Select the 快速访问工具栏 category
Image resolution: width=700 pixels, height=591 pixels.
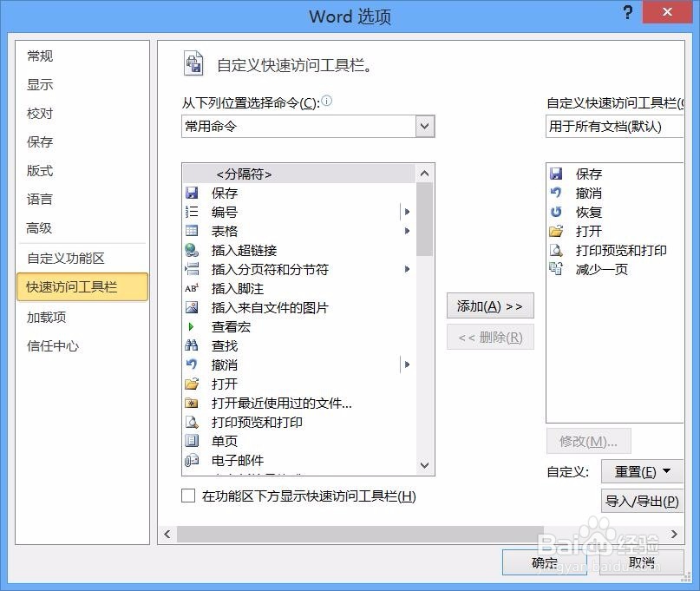tap(82, 286)
